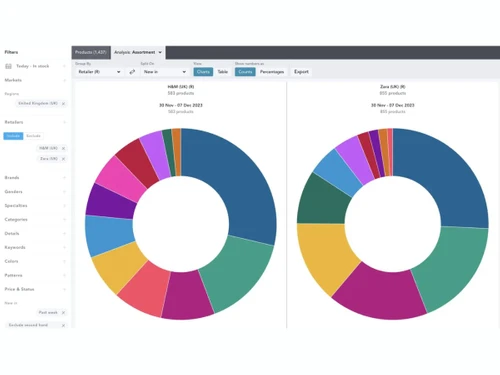Click the Zara (UK) (R) chart title
500x375 pixels.
[x=393, y=87]
